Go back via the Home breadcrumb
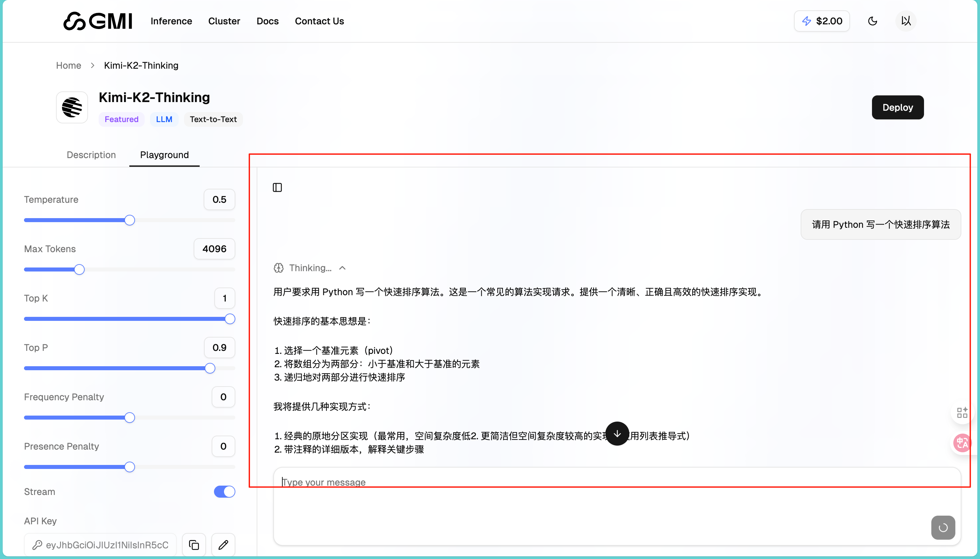 (x=68, y=65)
